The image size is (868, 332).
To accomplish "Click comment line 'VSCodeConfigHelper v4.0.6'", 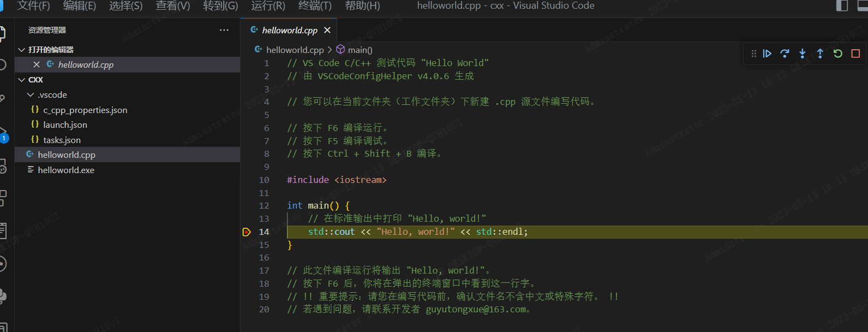I will tap(380, 76).
